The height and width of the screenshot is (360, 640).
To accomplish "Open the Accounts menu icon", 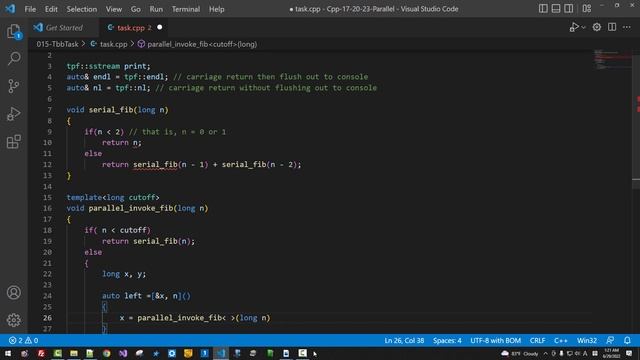I will pos(13,293).
